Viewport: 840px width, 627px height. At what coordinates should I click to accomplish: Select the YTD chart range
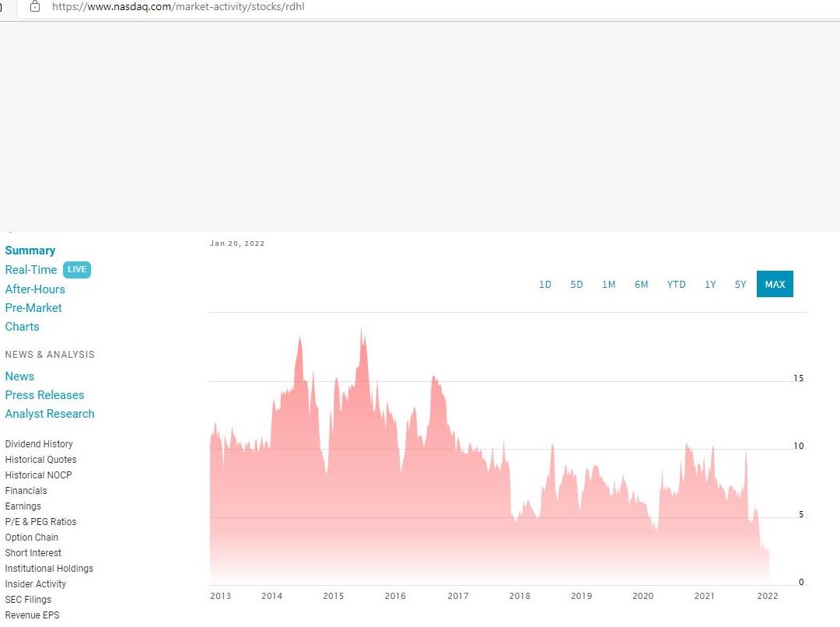pos(676,284)
